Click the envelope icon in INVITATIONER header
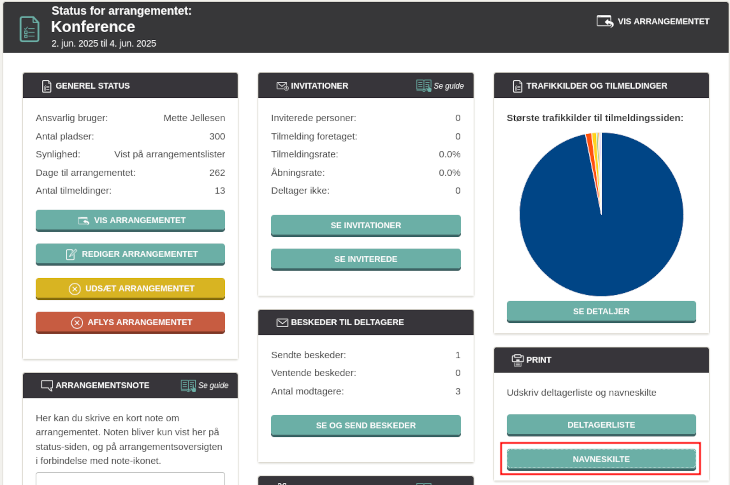The width and height of the screenshot is (730, 485). (282, 86)
